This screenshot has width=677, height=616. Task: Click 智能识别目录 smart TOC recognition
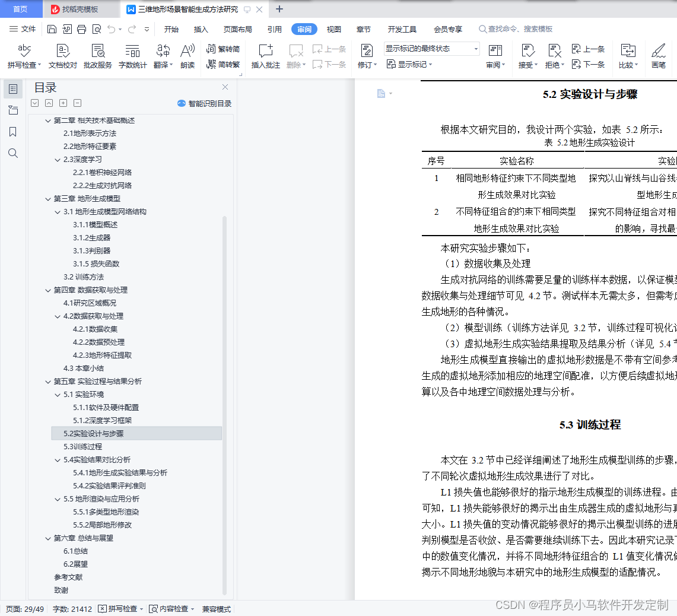tap(204, 103)
